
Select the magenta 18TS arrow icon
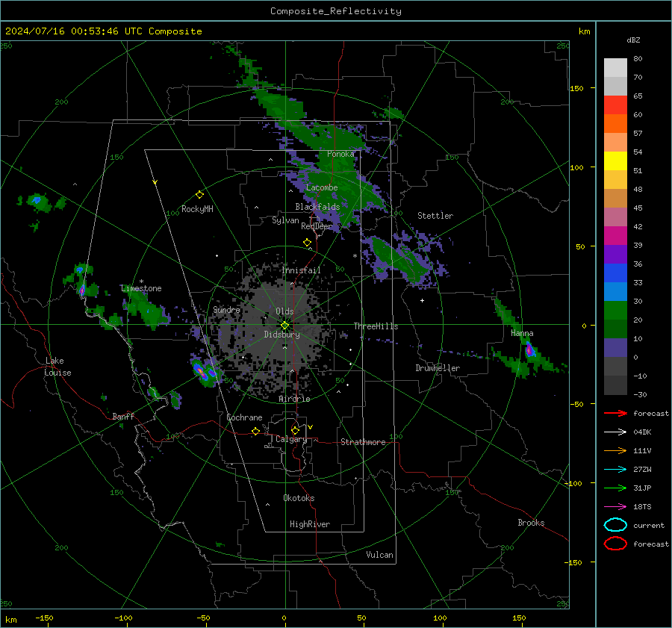click(615, 507)
